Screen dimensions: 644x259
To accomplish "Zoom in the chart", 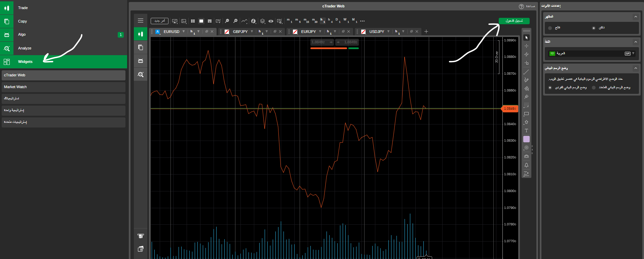I will tap(235, 21).
